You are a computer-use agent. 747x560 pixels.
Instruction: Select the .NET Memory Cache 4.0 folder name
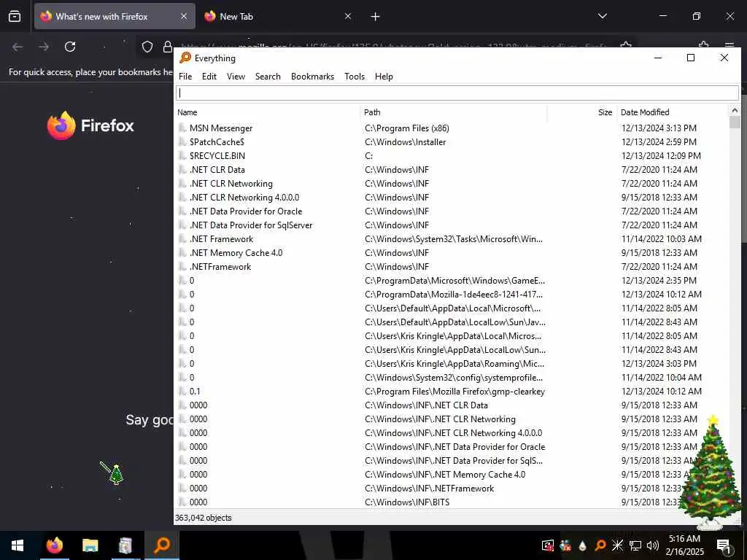236,253
